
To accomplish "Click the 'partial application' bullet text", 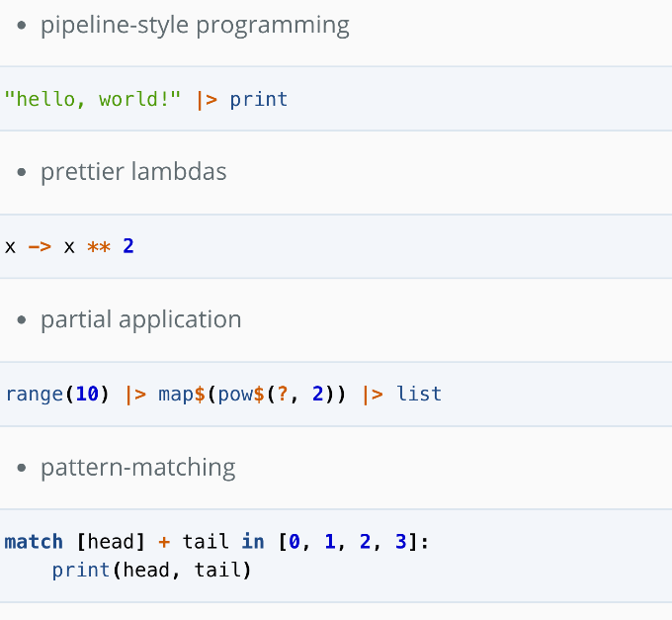I will click(x=141, y=319).
